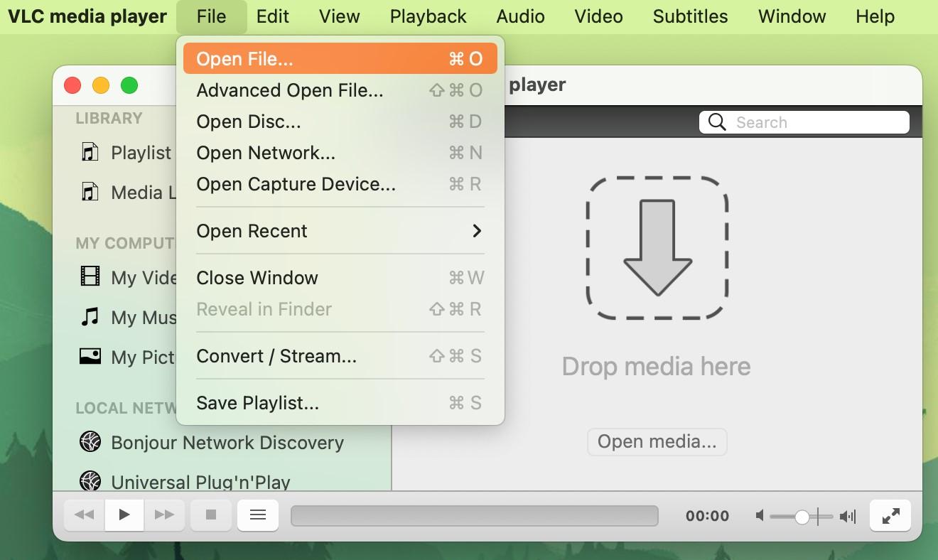
Task: Select Open Capture Device... entry
Action: (340, 184)
